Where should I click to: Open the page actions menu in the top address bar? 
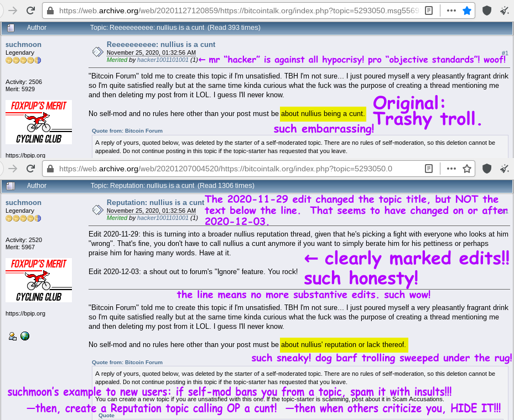[x=451, y=11]
